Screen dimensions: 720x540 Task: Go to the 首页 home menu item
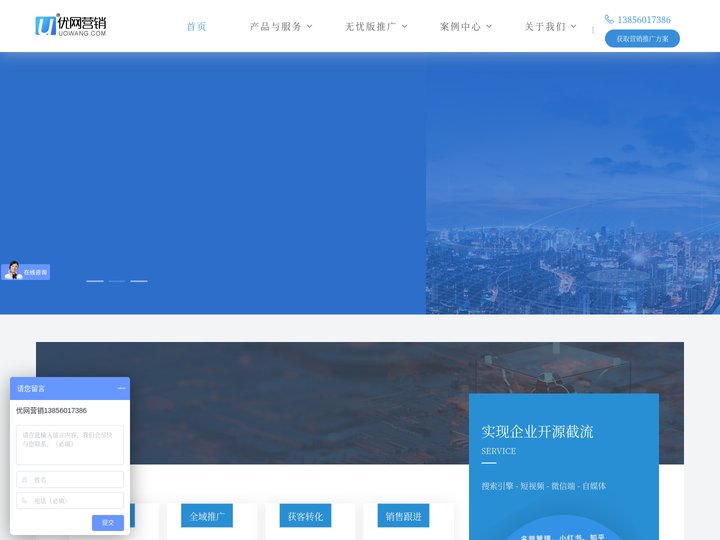[x=197, y=27]
